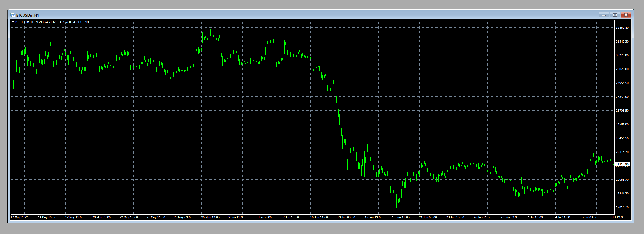The image size is (644, 234).
Task: Click the time axis label 26 Jun 11:00
Action: pyautogui.click(x=483, y=217)
